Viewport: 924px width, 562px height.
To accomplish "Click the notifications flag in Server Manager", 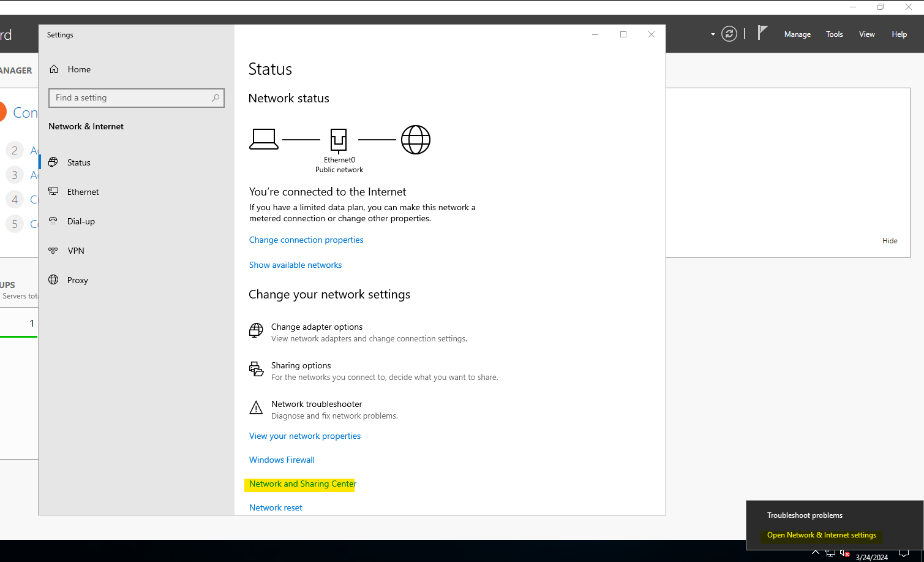I will click(x=762, y=32).
